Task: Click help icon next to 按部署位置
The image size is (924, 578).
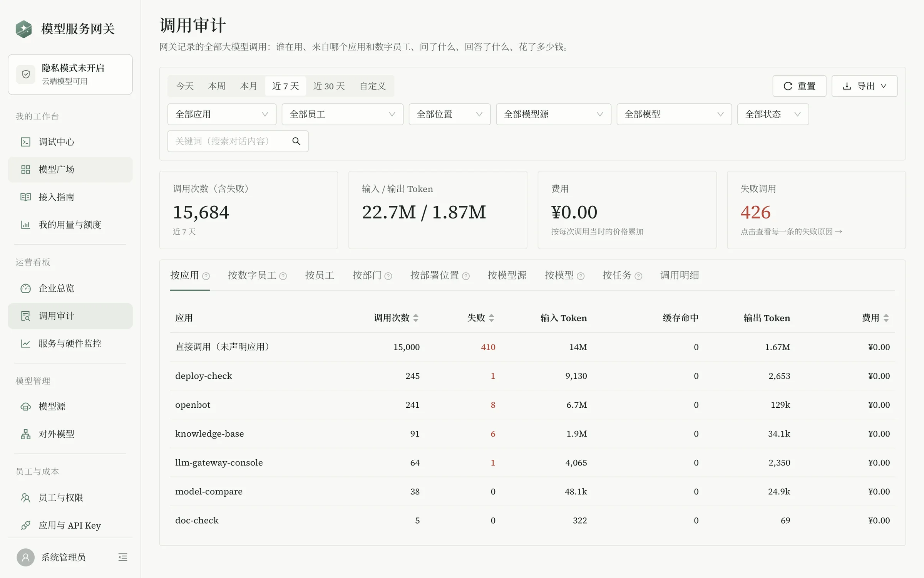Action: tap(466, 276)
